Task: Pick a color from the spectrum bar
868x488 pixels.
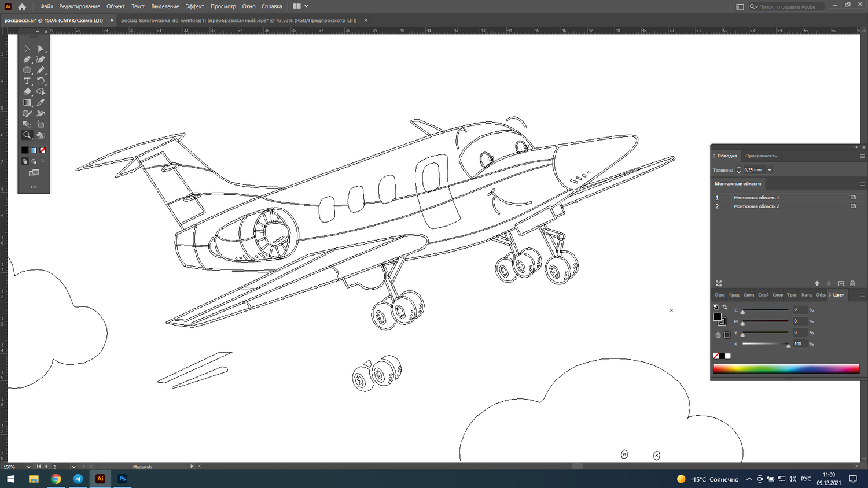Action: coord(786,368)
